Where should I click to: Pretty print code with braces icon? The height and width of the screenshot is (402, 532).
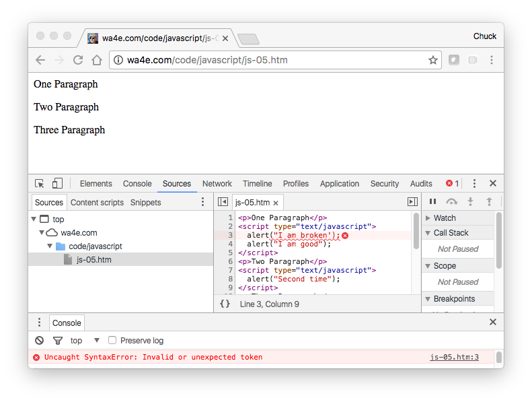pyautogui.click(x=225, y=304)
